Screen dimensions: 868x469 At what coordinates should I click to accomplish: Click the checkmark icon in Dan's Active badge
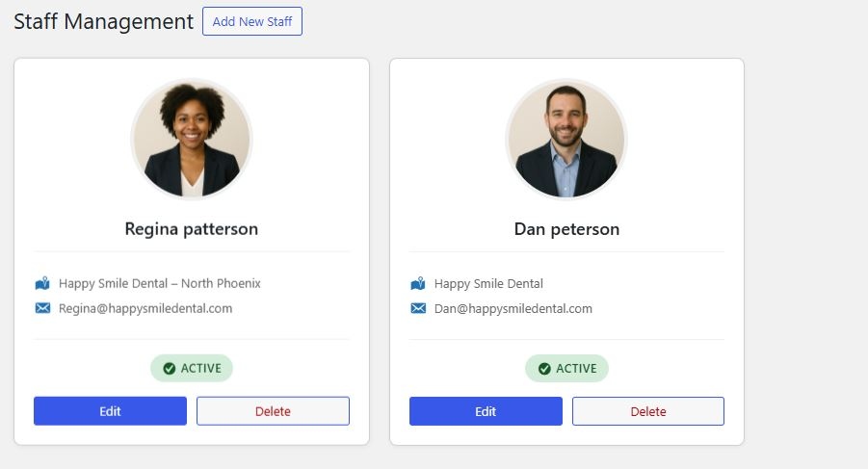pyautogui.click(x=544, y=369)
